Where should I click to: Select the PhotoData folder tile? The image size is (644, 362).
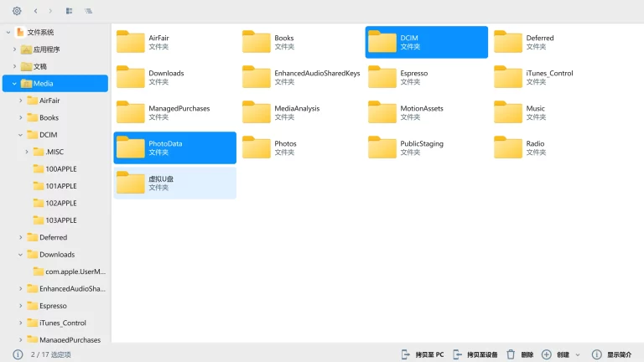[x=174, y=147]
